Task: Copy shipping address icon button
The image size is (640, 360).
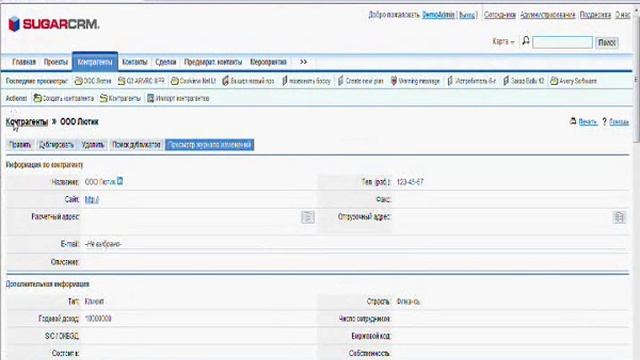Action: point(619,217)
